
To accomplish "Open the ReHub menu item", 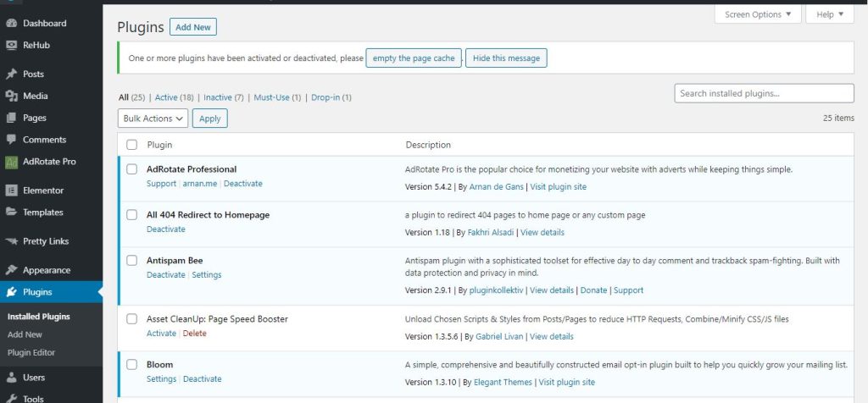I will pyautogui.click(x=36, y=46).
